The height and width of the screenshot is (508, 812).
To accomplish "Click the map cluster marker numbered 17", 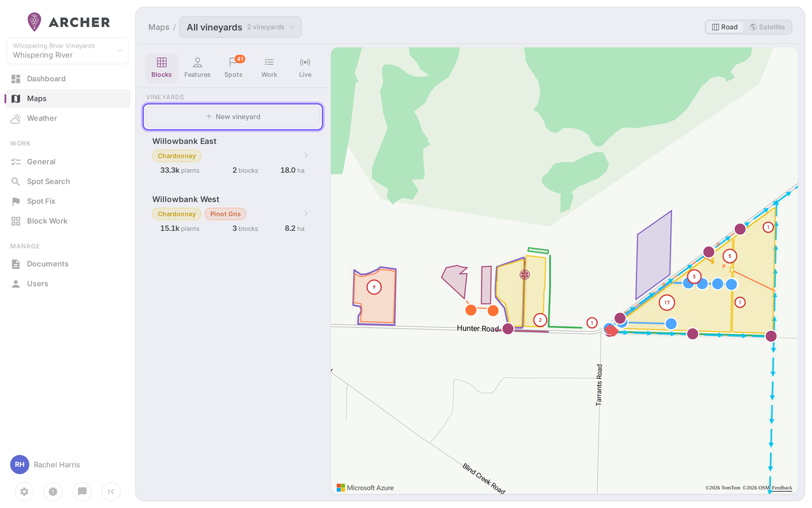I will [x=667, y=303].
